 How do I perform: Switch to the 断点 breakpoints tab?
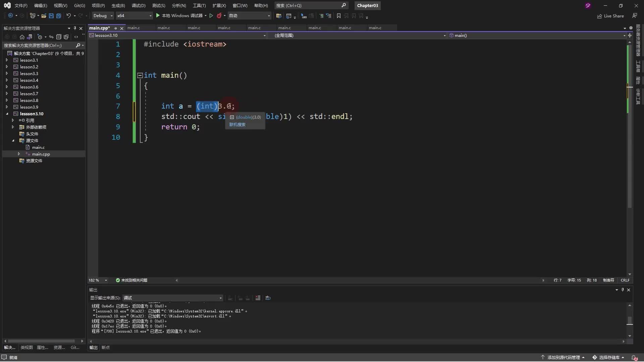coord(106,348)
